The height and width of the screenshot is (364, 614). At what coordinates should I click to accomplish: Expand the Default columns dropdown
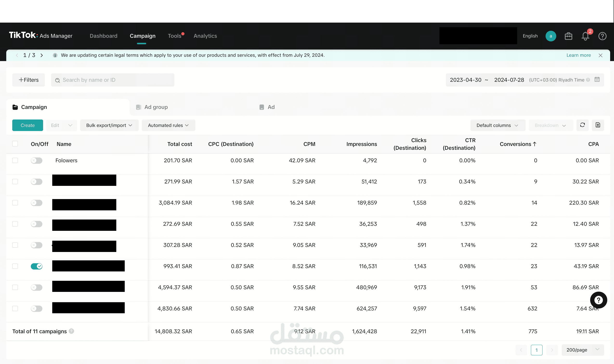[x=498, y=125]
